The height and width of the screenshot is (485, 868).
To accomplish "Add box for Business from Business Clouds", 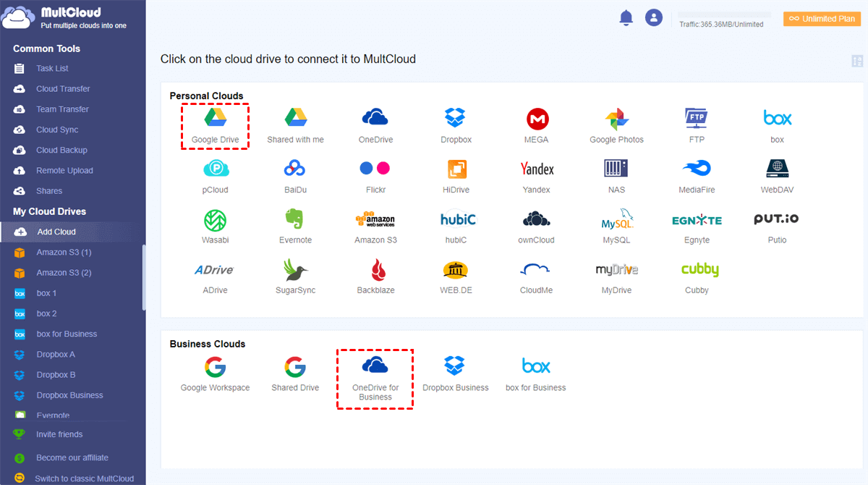I will [x=536, y=374].
